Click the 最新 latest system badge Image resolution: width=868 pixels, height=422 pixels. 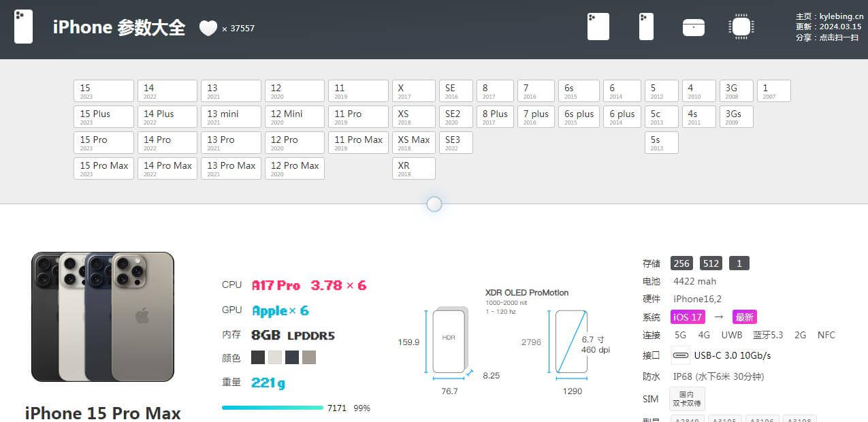[744, 317]
